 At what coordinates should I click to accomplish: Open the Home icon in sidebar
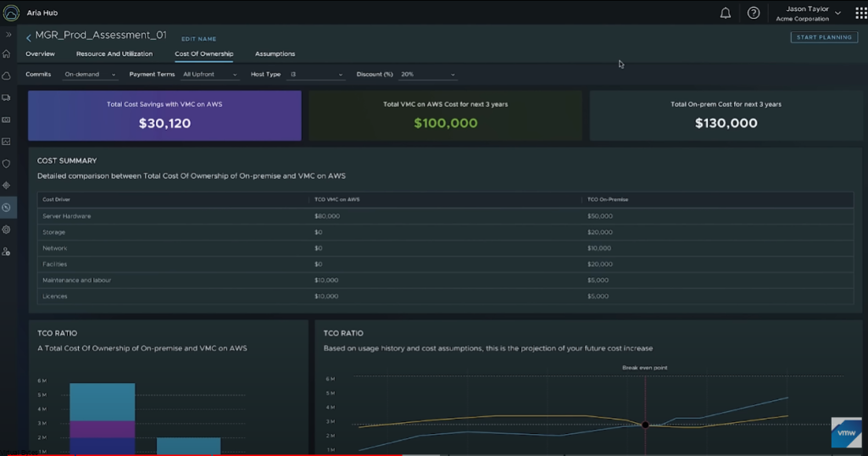7,53
